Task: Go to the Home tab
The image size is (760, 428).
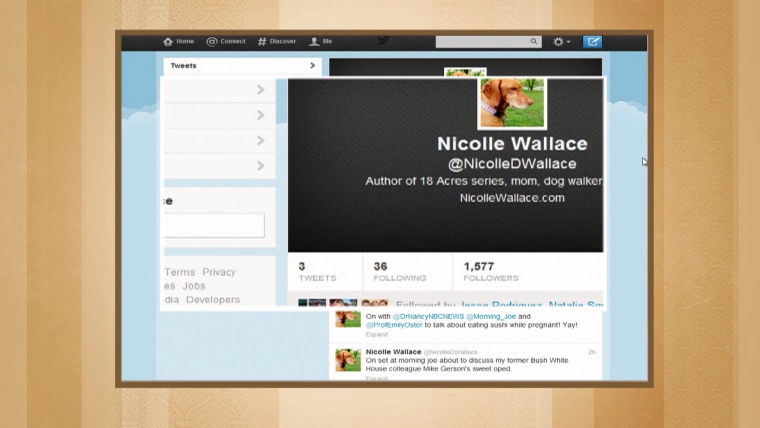Action: click(178, 41)
